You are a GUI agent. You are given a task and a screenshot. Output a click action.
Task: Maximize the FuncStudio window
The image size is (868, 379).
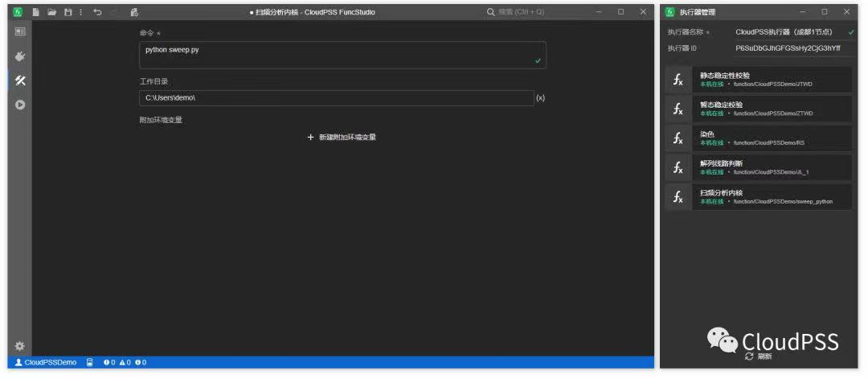621,11
